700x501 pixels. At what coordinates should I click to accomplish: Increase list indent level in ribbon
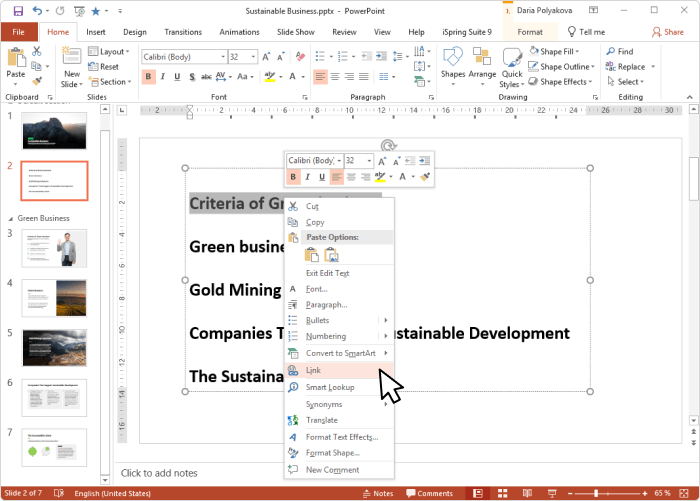tap(381, 56)
